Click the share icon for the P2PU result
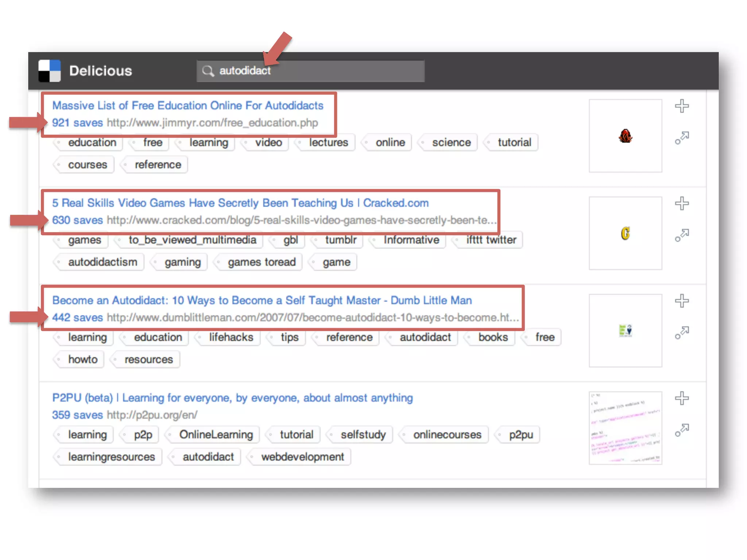 681,430
